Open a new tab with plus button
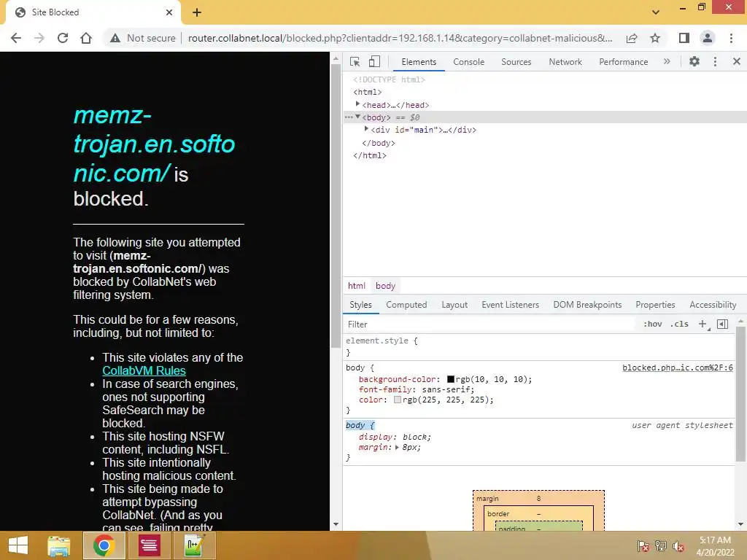Viewport: 747px width, 560px height. pyautogui.click(x=197, y=12)
